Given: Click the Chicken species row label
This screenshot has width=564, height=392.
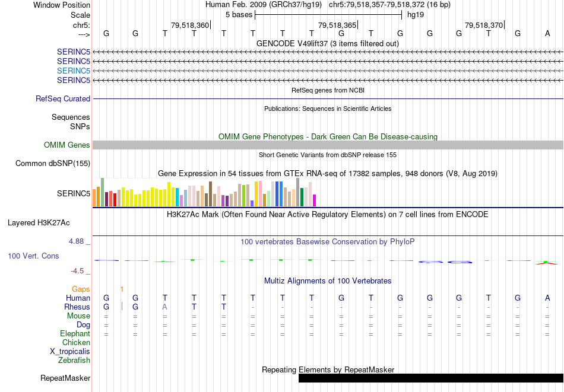Looking at the screenshot, I should pyautogui.click(x=76, y=342).
